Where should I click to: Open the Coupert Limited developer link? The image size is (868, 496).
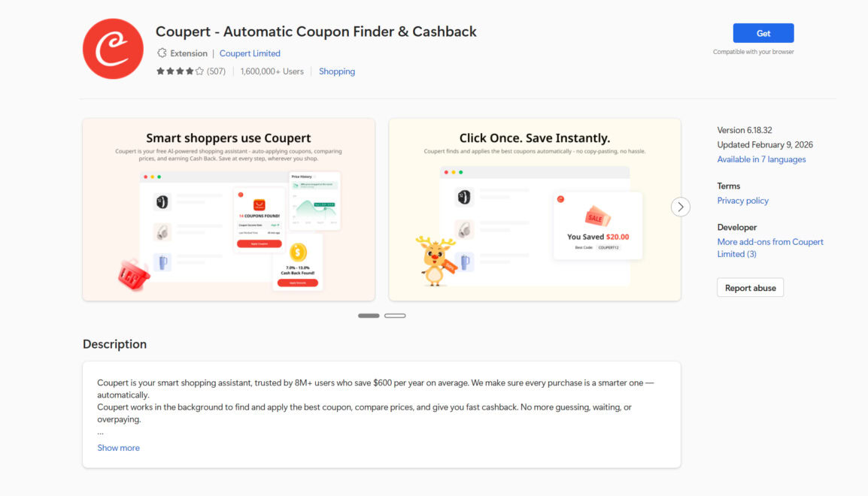point(250,53)
